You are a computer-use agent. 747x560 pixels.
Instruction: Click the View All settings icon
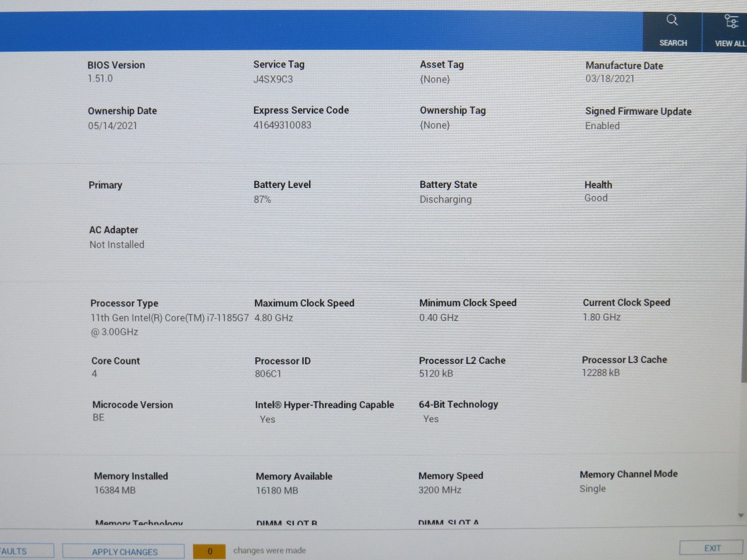click(x=731, y=21)
